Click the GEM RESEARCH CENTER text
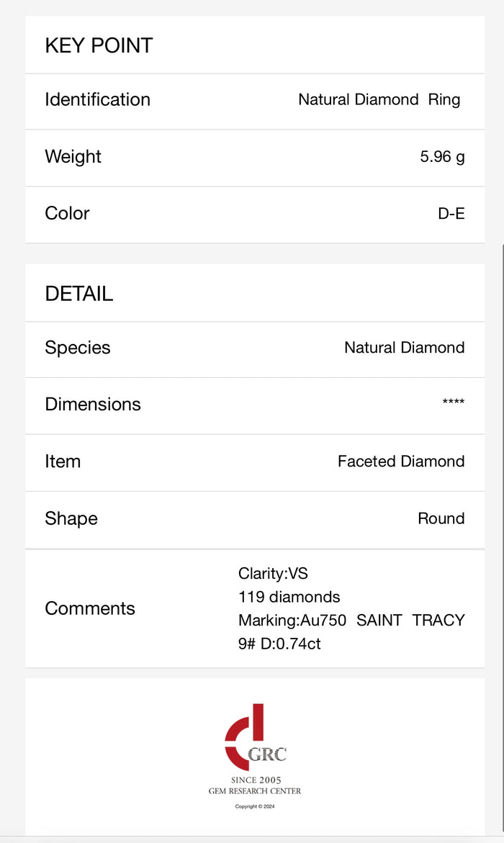This screenshot has height=843, width=504. pyautogui.click(x=255, y=791)
